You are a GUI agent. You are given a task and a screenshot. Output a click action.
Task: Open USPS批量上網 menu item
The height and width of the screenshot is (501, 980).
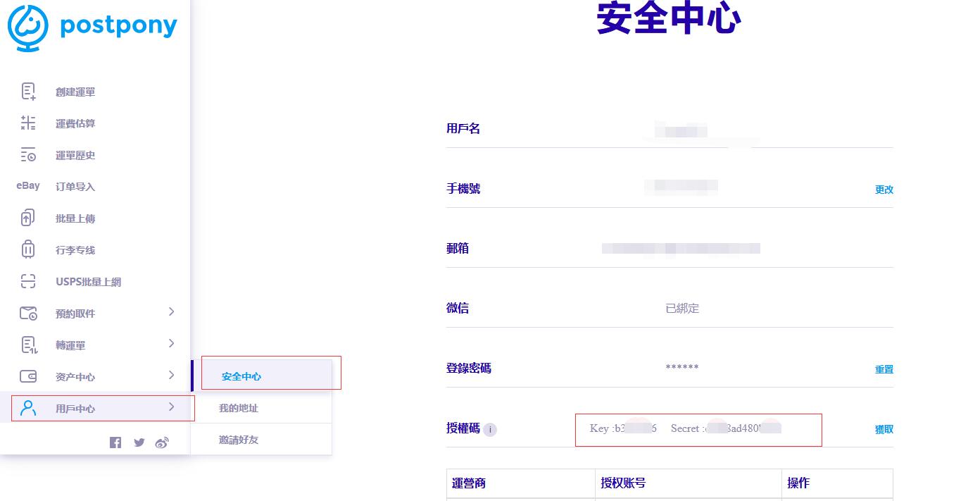[89, 282]
